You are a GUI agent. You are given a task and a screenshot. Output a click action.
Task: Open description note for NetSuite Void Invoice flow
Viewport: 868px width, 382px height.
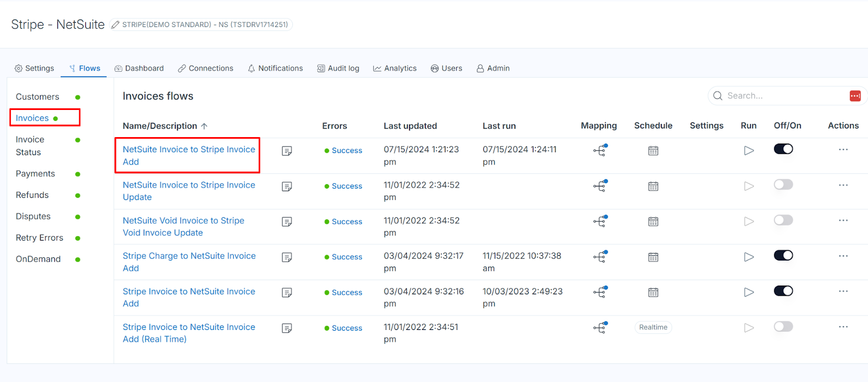click(x=287, y=222)
